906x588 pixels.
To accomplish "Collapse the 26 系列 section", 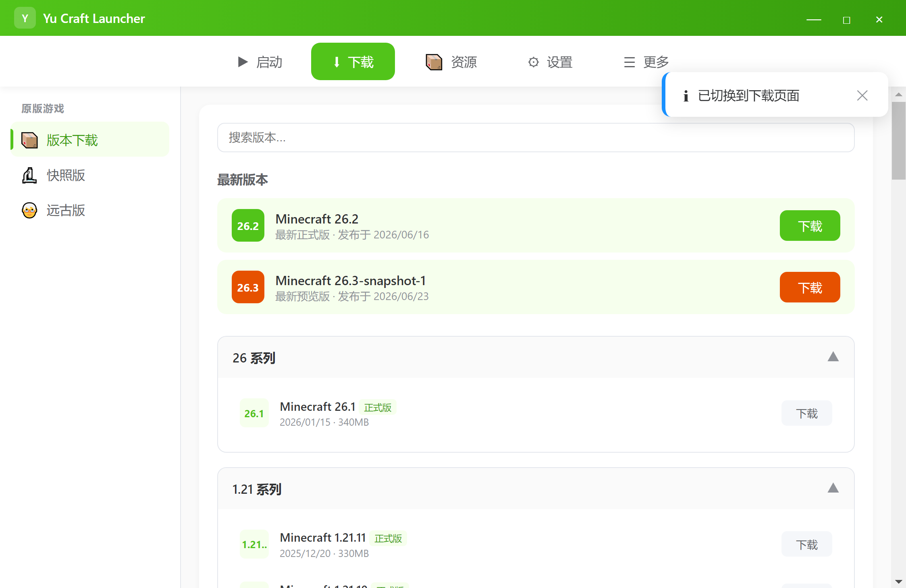I will click(x=833, y=357).
